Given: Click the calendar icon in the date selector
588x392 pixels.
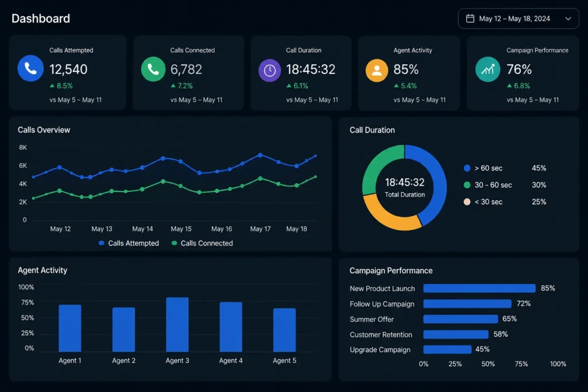Looking at the screenshot, I should coord(470,18).
